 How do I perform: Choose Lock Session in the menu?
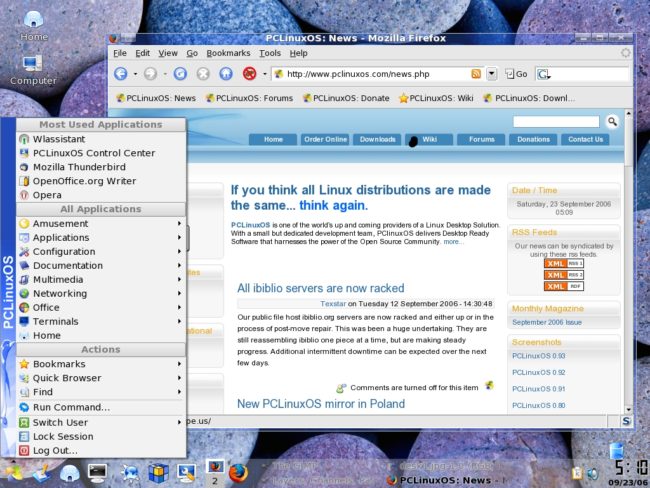[101, 437]
